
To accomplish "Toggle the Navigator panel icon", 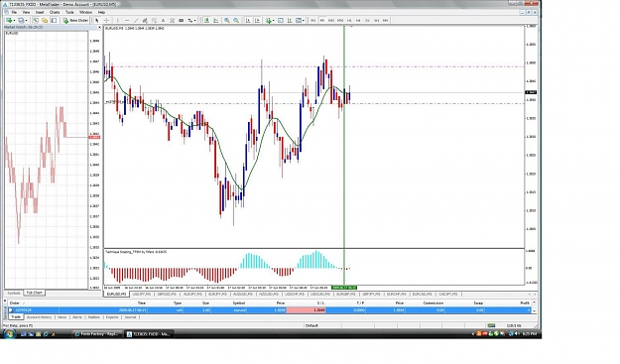I will click(54, 20).
